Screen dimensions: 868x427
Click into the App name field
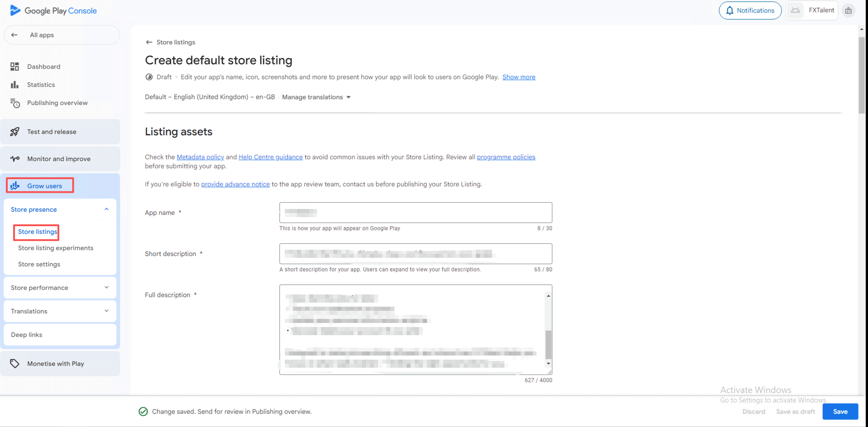[415, 213]
